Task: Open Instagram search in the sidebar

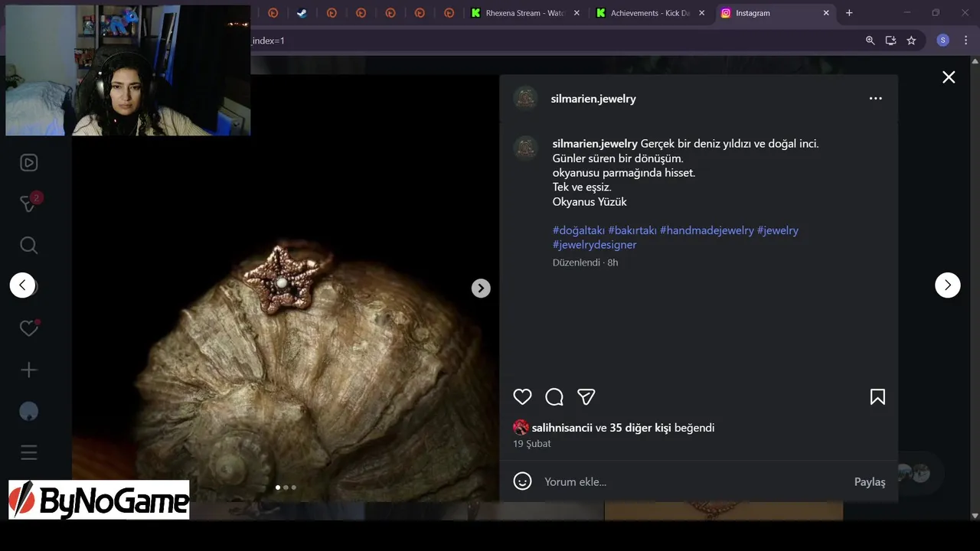Action: (28, 245)
